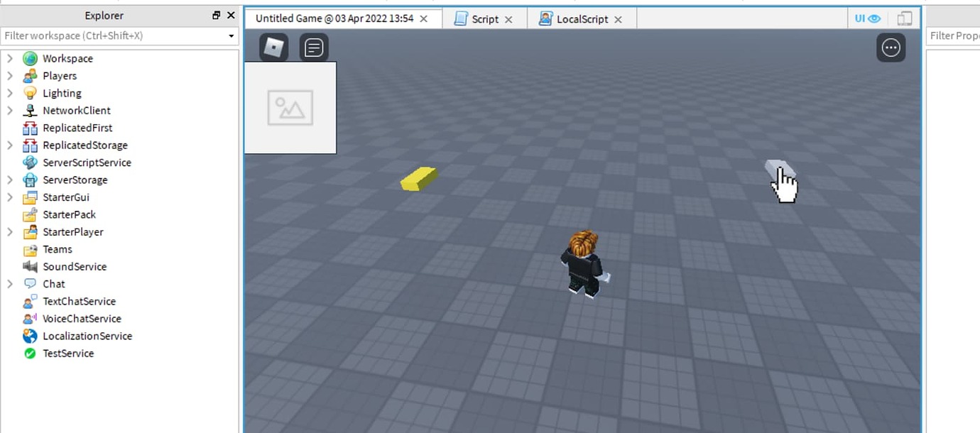Switch to the Script tab
Screen dimensions: 980x433
click(484, 18)
